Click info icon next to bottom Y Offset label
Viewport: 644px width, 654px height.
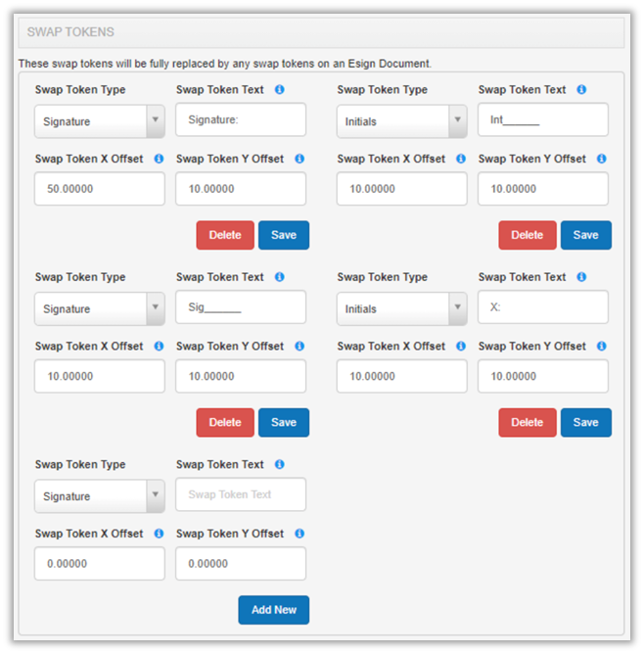pos(299,534)
